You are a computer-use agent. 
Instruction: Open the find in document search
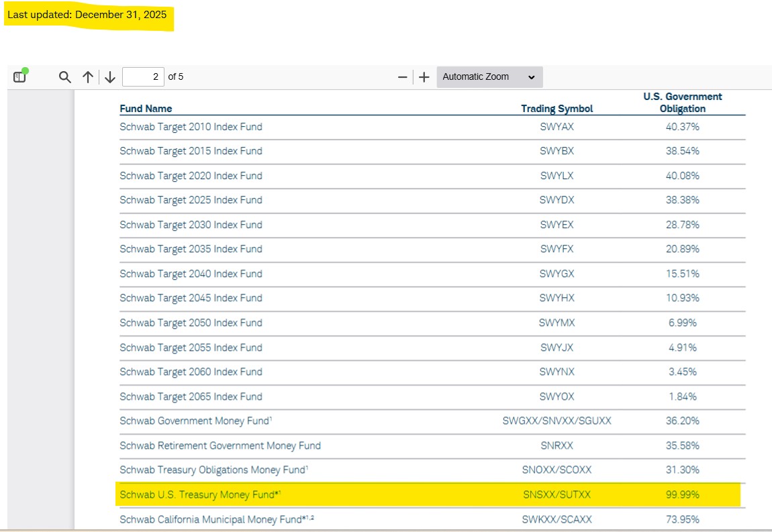(x=64, y=76)
